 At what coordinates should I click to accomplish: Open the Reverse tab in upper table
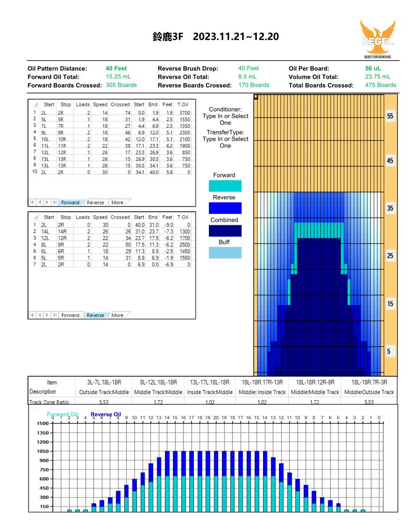pos(95,203)
